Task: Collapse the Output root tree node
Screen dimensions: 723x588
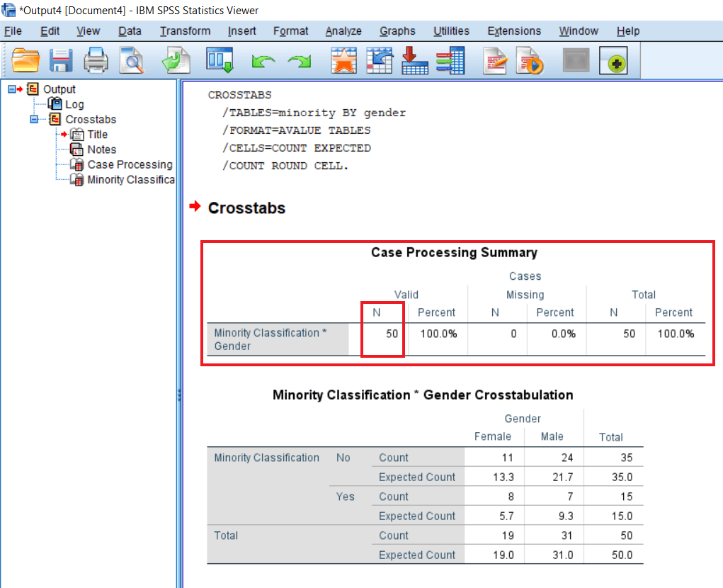Action: coord(11,89)
